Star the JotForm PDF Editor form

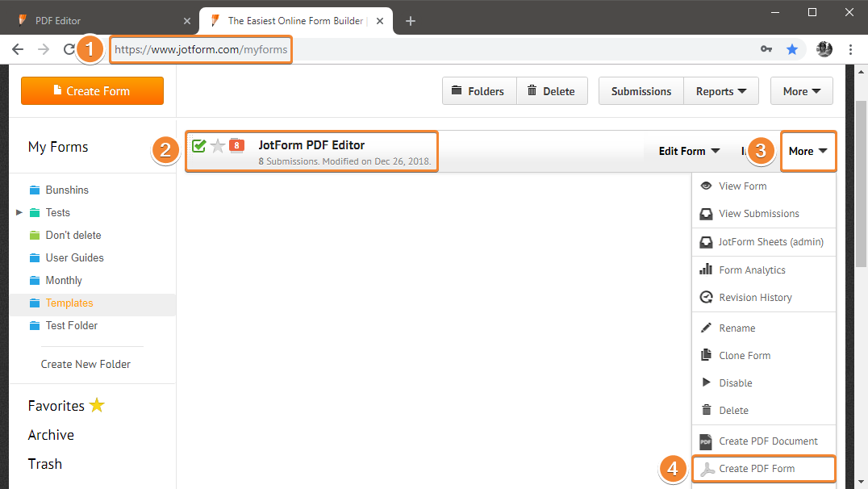click(218, 145)
